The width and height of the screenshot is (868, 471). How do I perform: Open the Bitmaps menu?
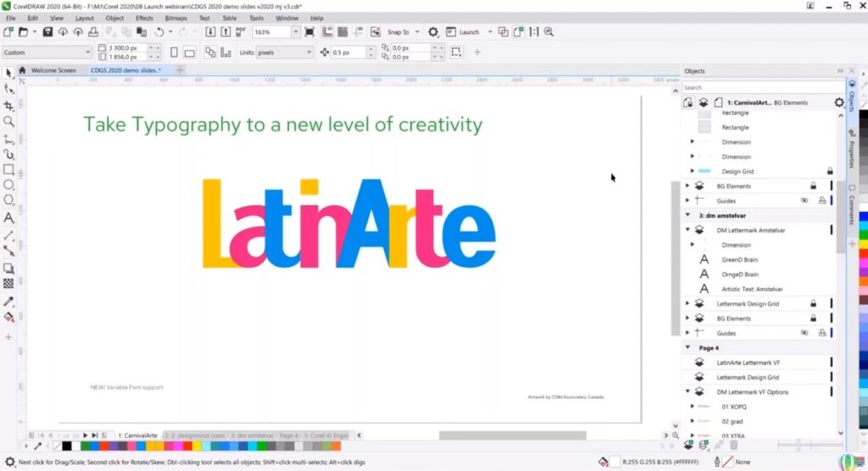click(176, 19)
